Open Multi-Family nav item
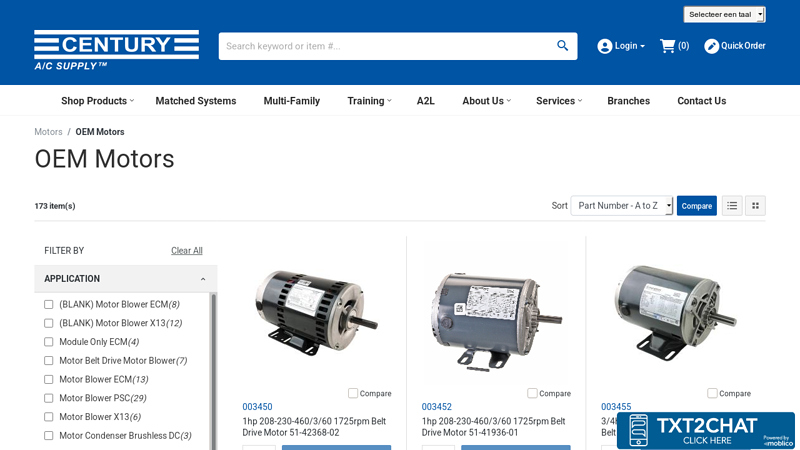The height and width of the screenshot is (450, 800). tap(292, 101)
